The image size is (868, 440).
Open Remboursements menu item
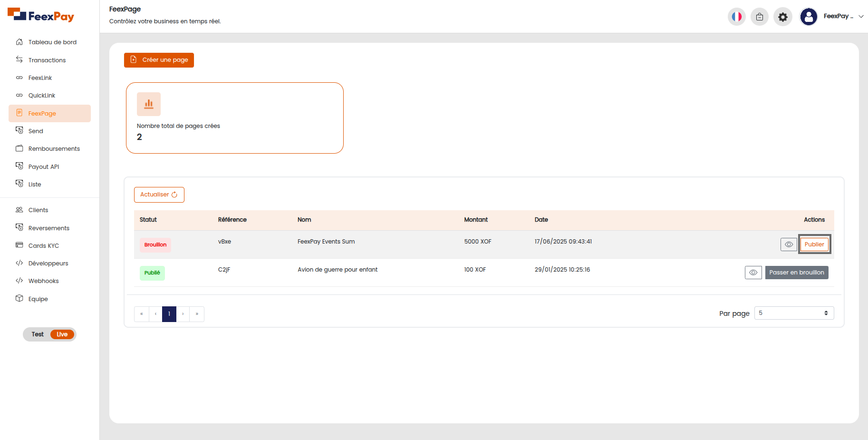pyautogui.click(x=49, y=148)
